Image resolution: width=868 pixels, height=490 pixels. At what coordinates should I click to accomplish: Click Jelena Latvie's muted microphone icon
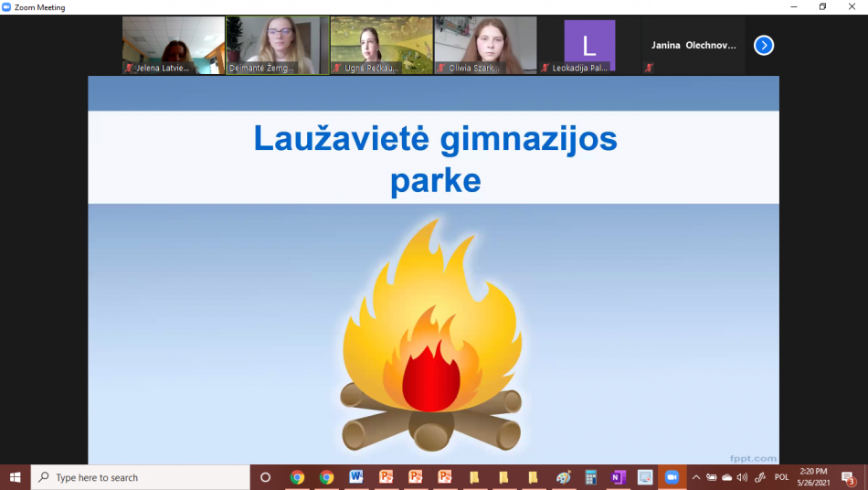pos(130,68)
